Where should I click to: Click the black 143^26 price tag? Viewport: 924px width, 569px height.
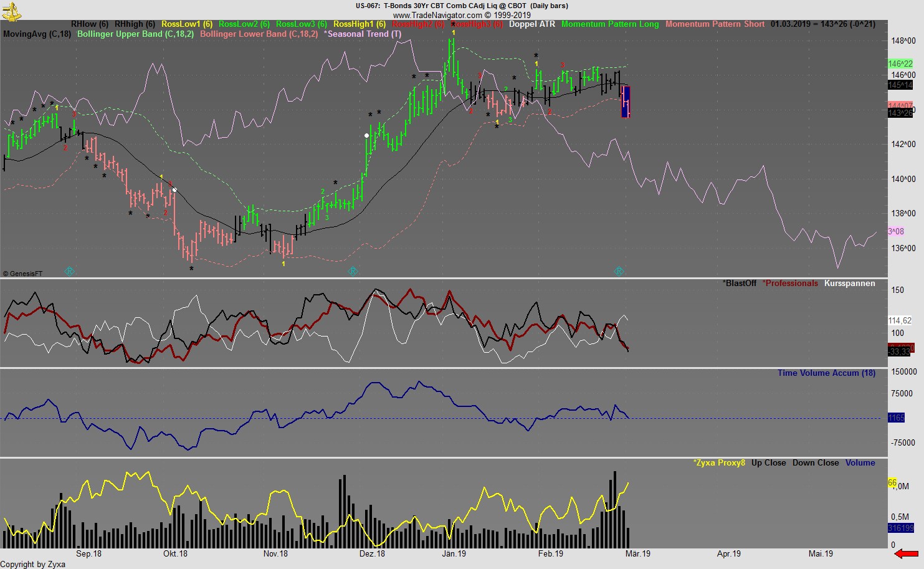[900, 113]
